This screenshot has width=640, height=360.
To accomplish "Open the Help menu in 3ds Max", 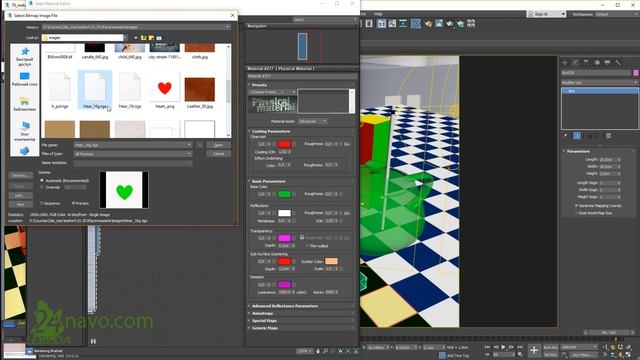I will (x=378, y=14).
